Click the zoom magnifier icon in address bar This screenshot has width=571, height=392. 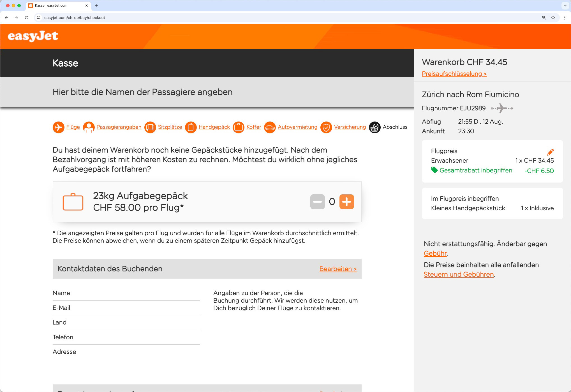[544, 18]
